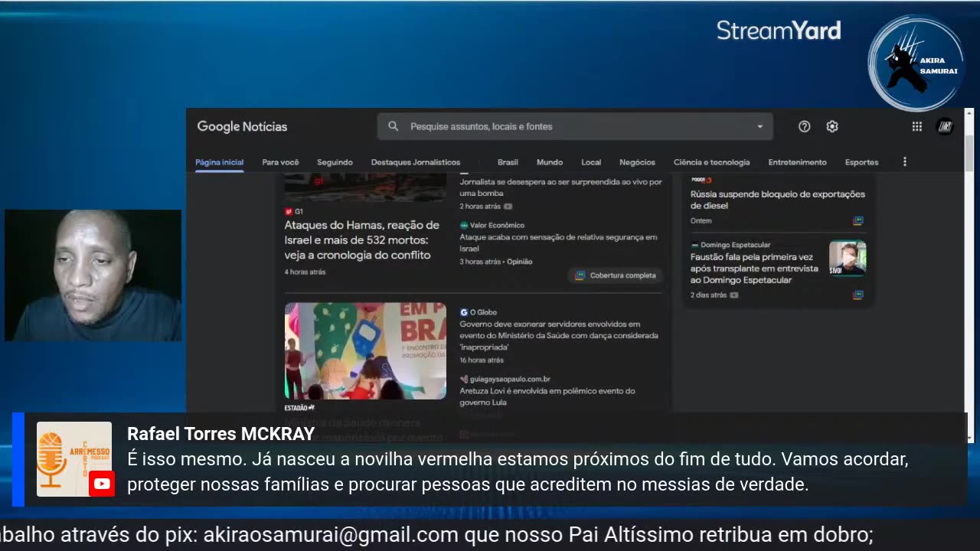Focus the 'Pesquise assuntos, locais e fontes' field
This screenshot has width=980, height=551.
pos(575,126)
